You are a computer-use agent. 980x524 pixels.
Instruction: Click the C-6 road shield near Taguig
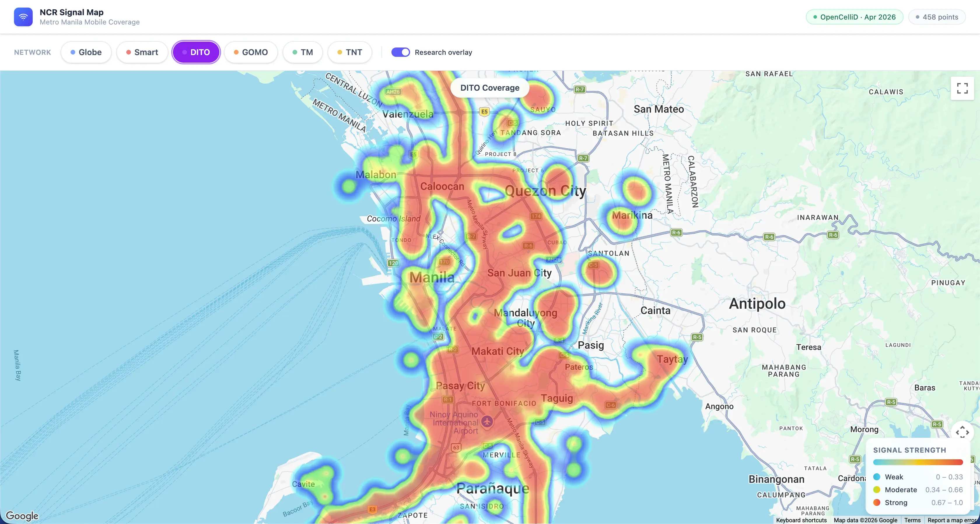610,405
